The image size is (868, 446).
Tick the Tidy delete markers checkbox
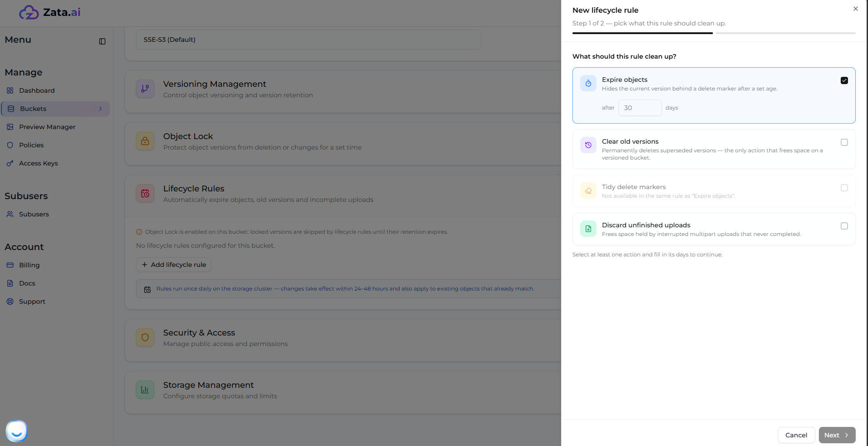[x=844, y=188]
